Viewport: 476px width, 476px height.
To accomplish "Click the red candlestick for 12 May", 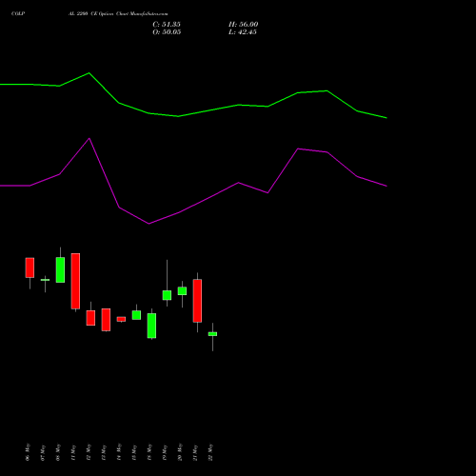I will point(90,318).
